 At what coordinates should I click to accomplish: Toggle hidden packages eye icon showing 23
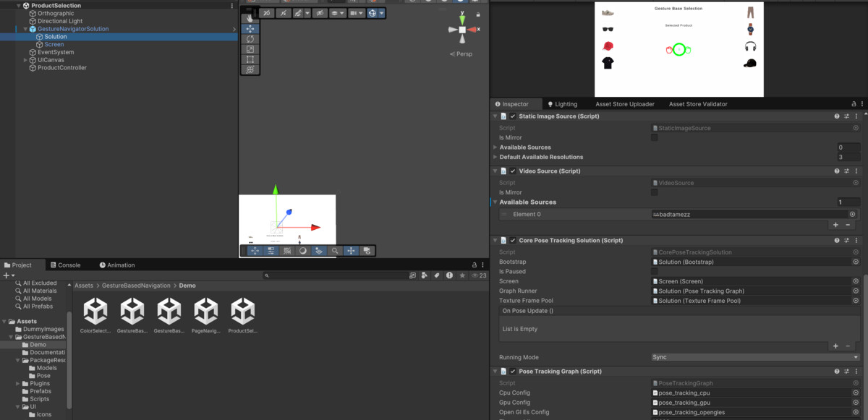pyautogui.click(x=478, y=275)
